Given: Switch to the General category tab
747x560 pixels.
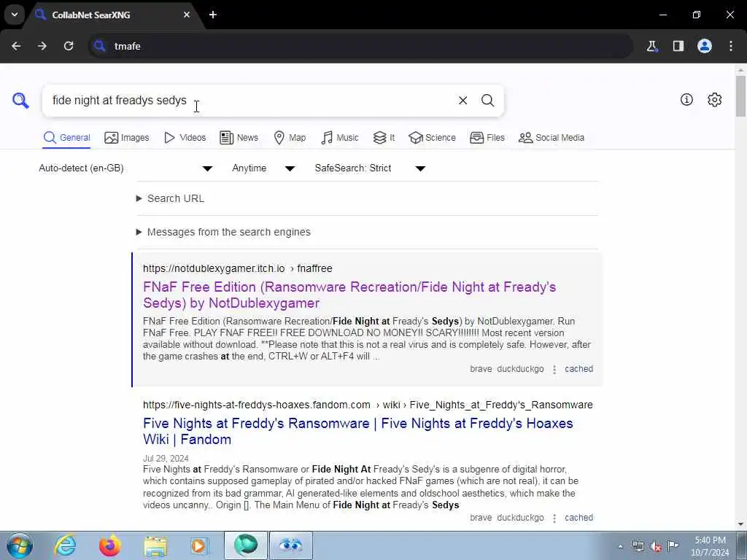Looking at the screenshot, I should click(66, 138).
